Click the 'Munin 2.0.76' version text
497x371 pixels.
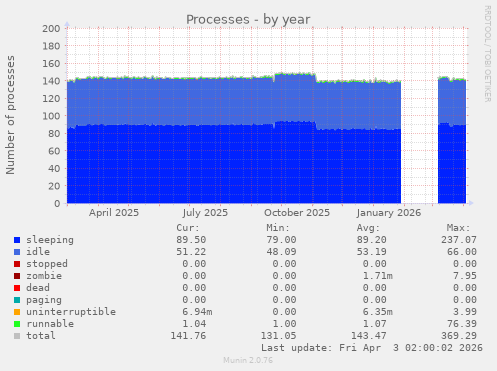(x=248, y=360)
